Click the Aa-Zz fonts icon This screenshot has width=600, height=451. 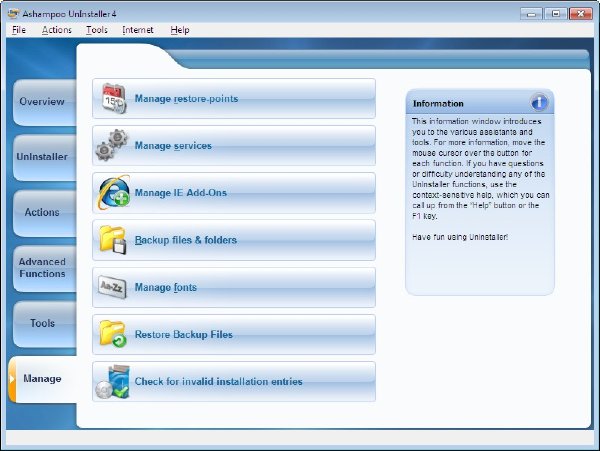112,287
